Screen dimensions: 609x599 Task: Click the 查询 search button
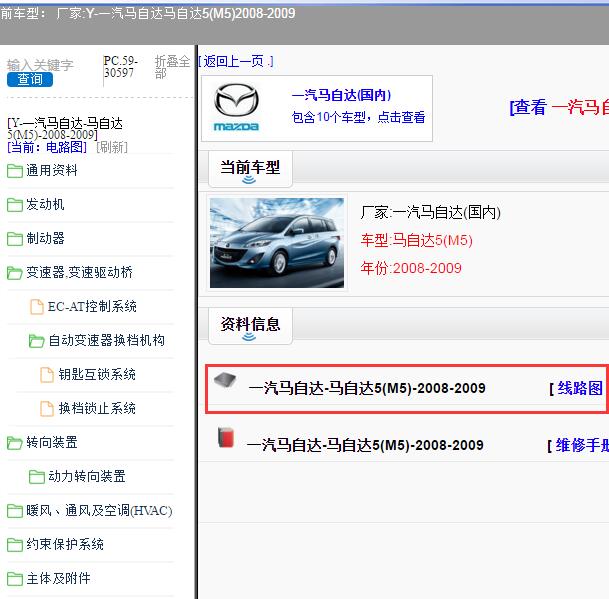coord(30,80)
